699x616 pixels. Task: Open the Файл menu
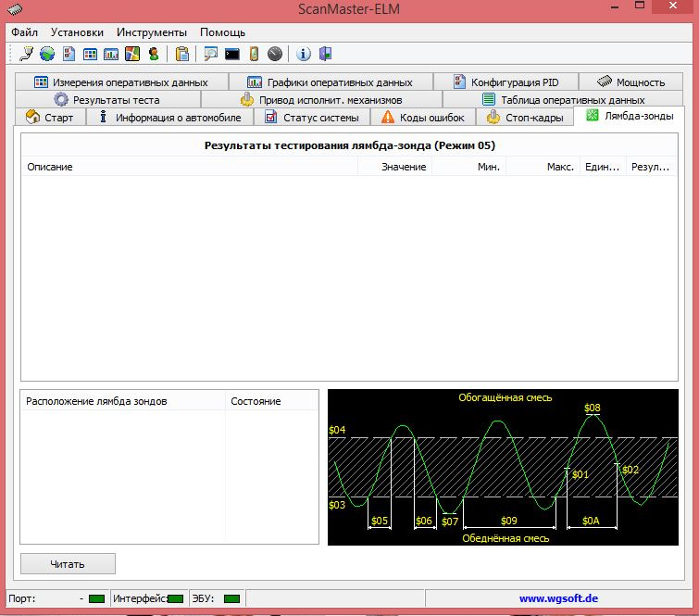pos(25,31)
